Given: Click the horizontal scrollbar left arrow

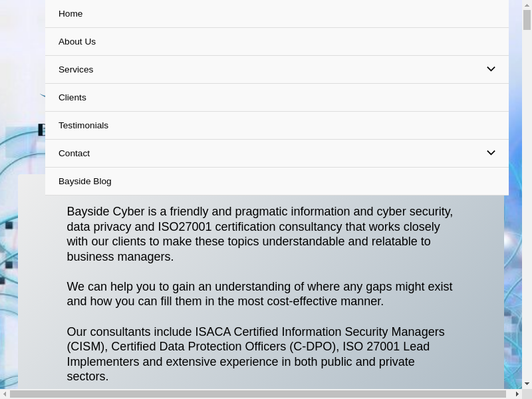Looking at the screenshot, I should coord(5,394).
